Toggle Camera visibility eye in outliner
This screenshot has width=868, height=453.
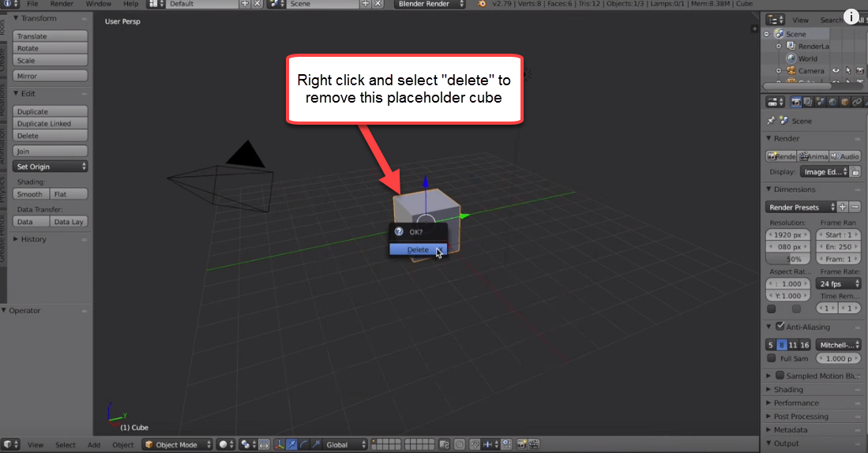click(x=836, y=71)
